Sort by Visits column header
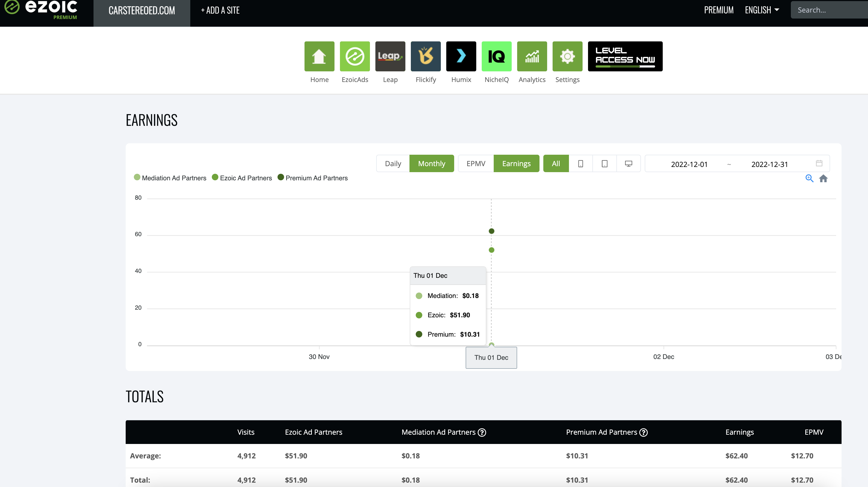The height and width of the screenshot is (487, 868). tap(246, 432)
